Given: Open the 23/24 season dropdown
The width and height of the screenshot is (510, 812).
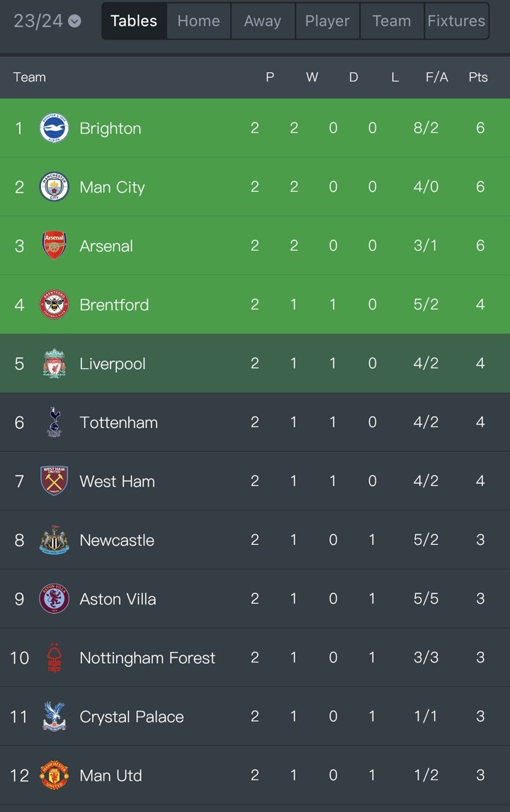Looking at the screenshot, I should coord(47,21).
